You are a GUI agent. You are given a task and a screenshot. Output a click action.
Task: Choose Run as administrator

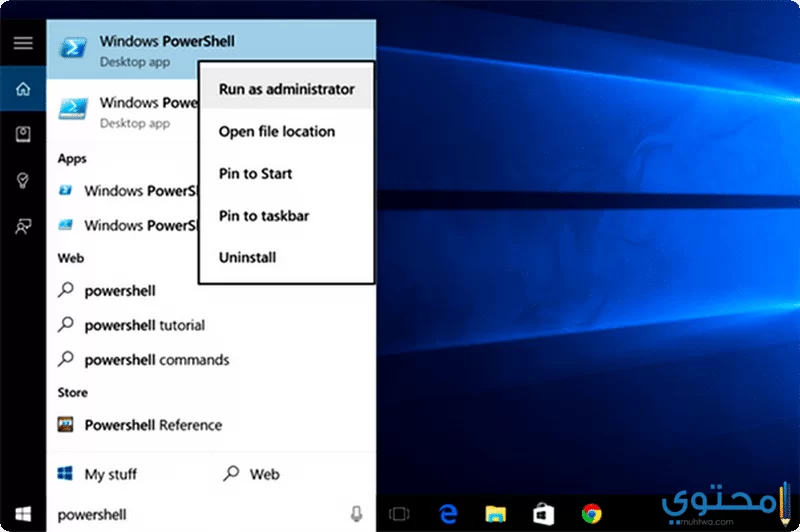coord(286,89)
